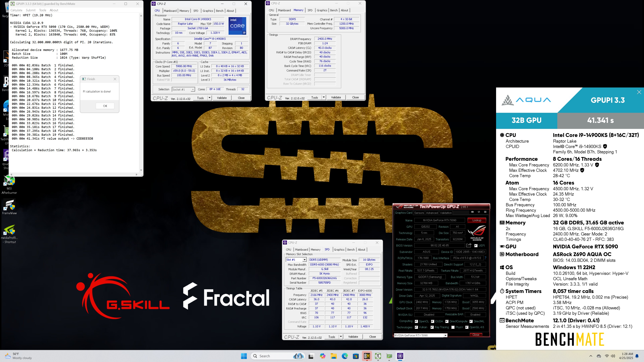The width and height of the screenshot is (644, 362).
Task: Open Task View from the taskbar
Action: [311, 356]
